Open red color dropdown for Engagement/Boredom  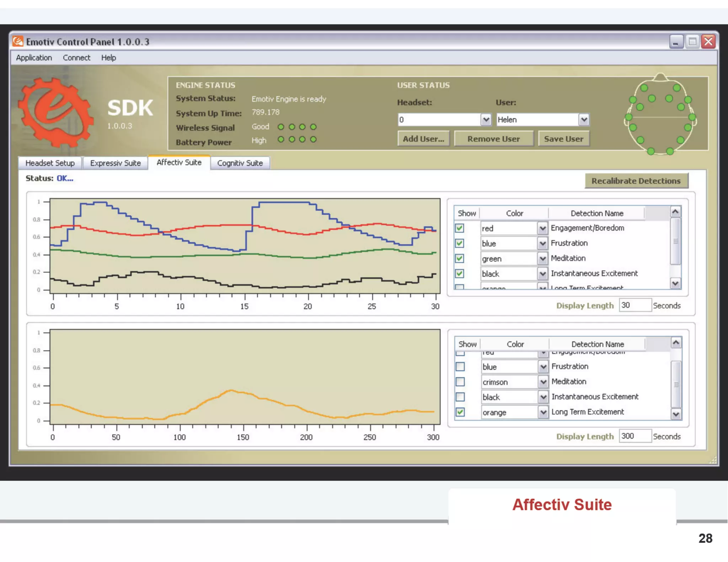[x=542, y=228]
